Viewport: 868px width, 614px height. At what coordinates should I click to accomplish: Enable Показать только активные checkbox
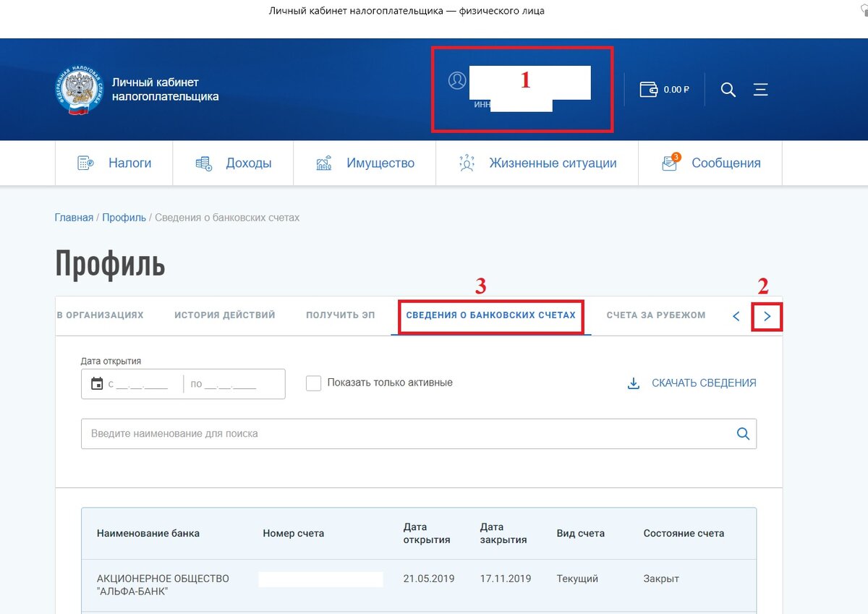313,383
